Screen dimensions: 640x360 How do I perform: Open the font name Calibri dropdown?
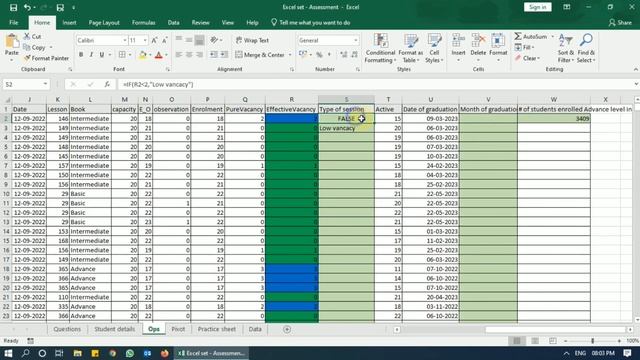pyautogui.click(x=124, y=40)
